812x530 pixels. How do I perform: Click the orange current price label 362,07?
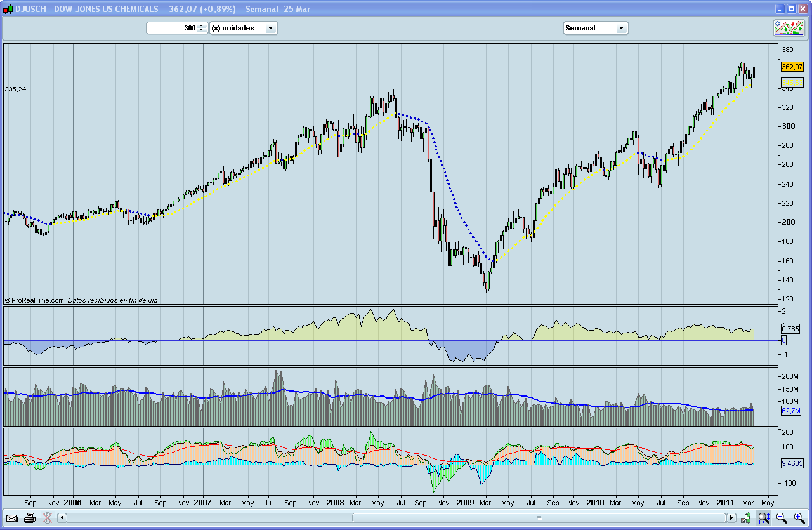pos(792,67)
